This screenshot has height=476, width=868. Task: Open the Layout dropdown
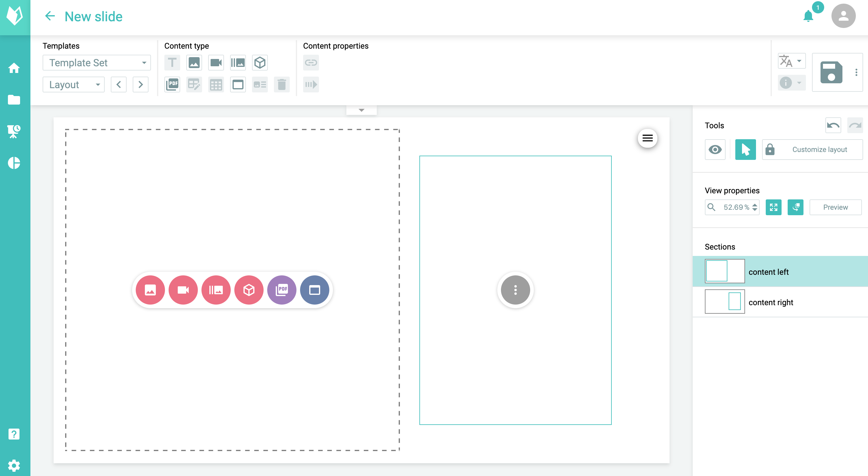[73, 85]
